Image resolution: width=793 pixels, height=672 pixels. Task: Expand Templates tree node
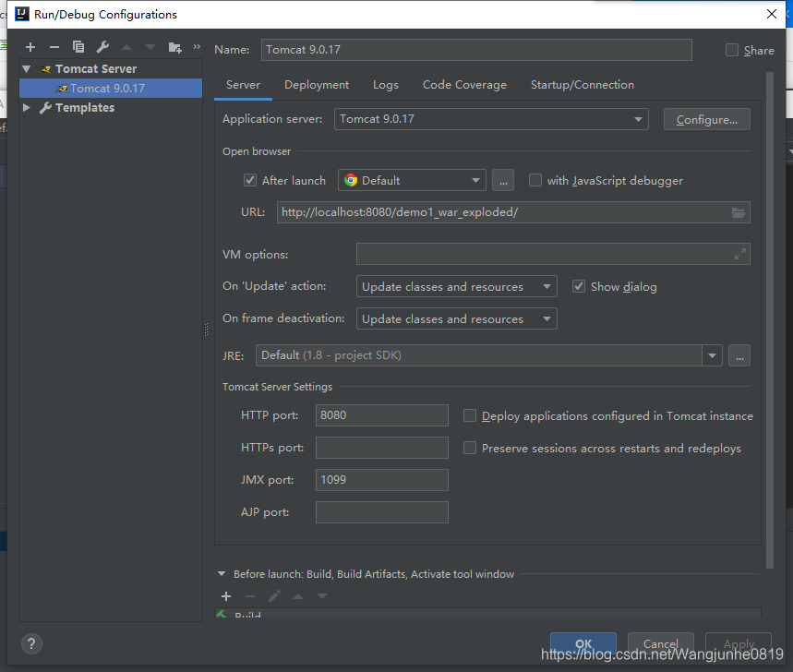tap(27, 108)
